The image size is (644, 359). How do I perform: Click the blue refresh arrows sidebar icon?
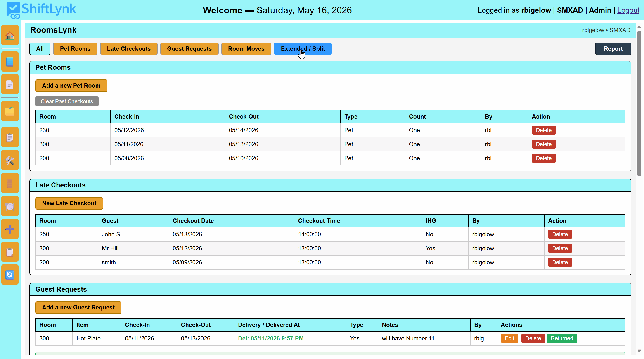point(10,275)
